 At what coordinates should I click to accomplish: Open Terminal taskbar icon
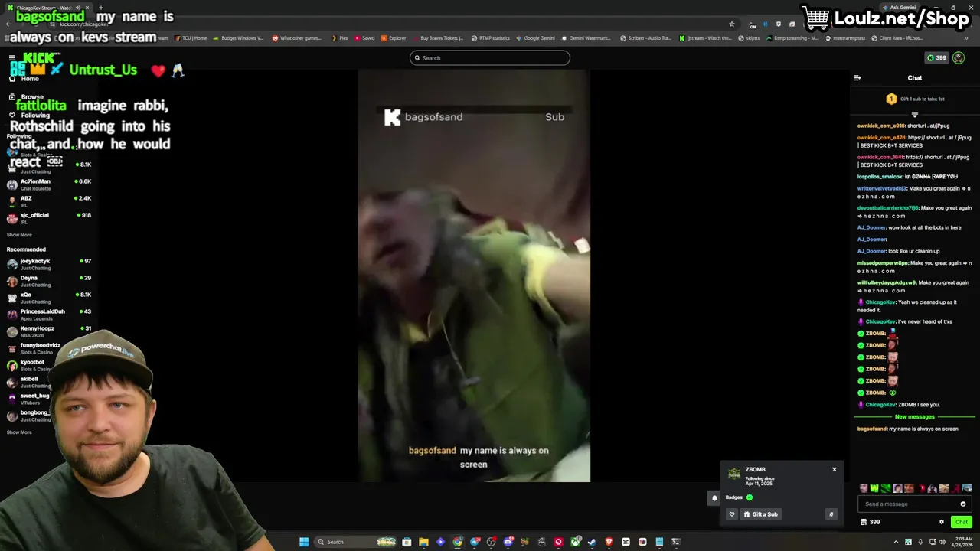tap(676, 542)
